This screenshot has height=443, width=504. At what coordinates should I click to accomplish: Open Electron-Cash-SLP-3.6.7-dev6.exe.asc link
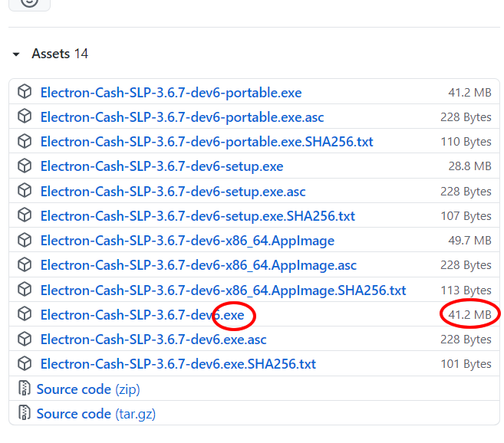coord(153,340)
